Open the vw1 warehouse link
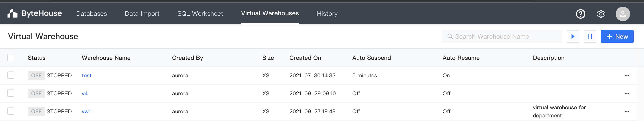The height and width of the screenshot is (134, 644). [86, 112]
